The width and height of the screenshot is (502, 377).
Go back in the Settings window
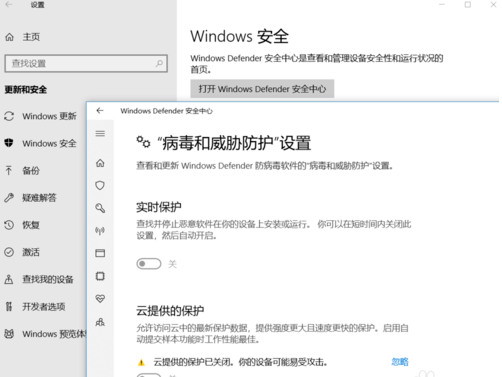click(x=9, y=5)
